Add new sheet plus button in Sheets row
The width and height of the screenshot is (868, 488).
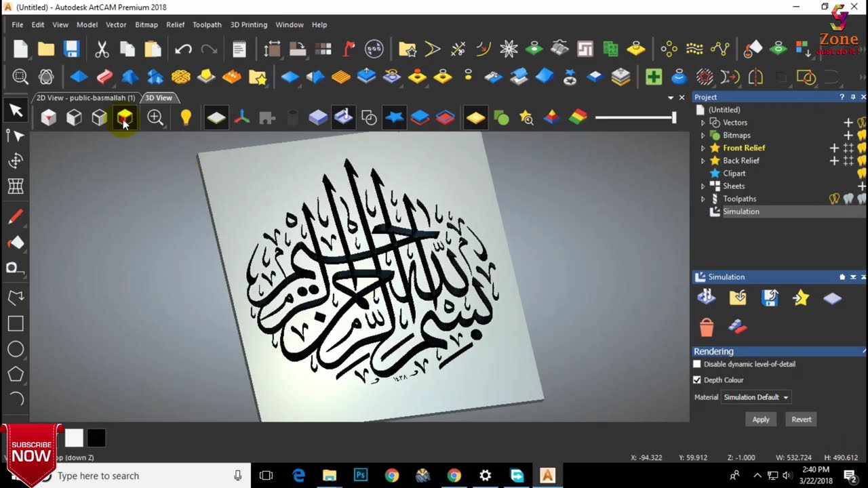[862, 186]
